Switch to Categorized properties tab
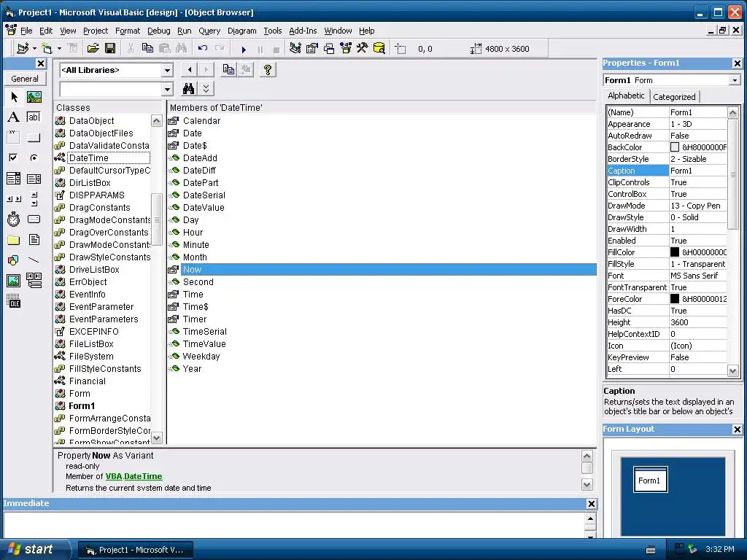This screenshot has width=747, height=560. coord(674,97)
